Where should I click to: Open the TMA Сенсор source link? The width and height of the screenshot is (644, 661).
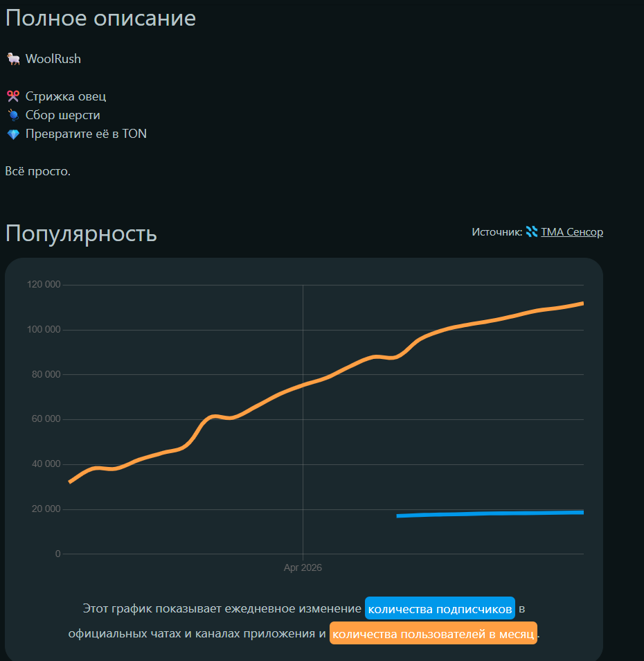click(571, 232)
